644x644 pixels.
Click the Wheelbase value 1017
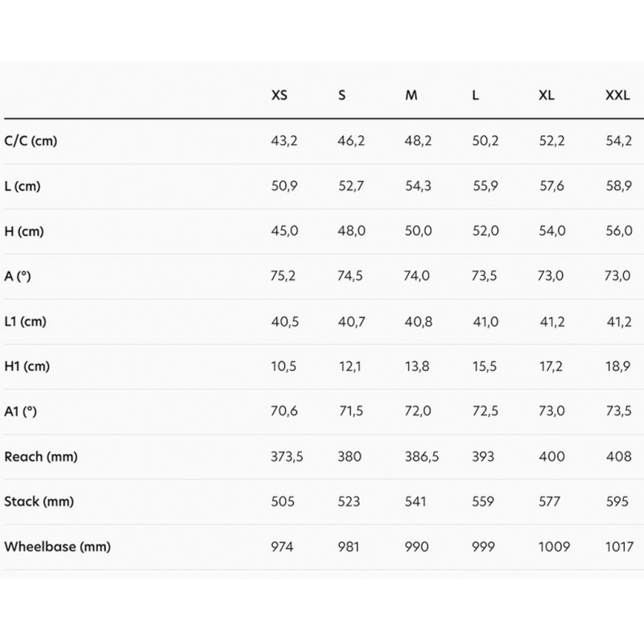coord(617,547)
